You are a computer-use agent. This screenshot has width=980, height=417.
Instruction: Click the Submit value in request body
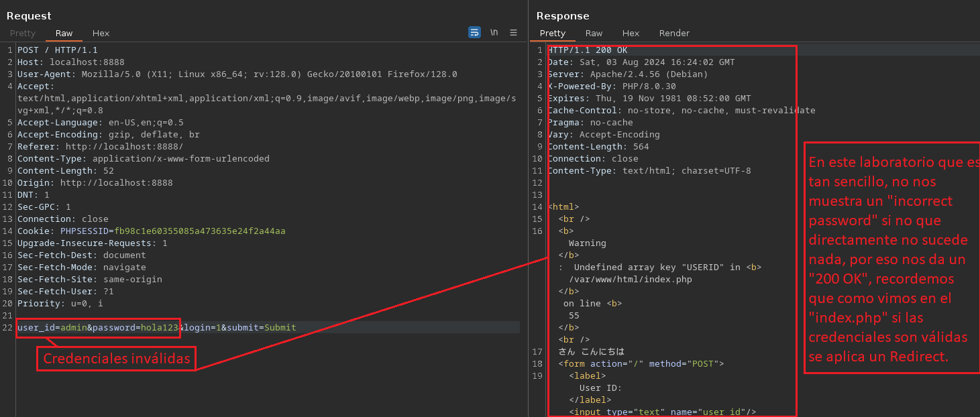pyautogui.click(x=280, y=328)
